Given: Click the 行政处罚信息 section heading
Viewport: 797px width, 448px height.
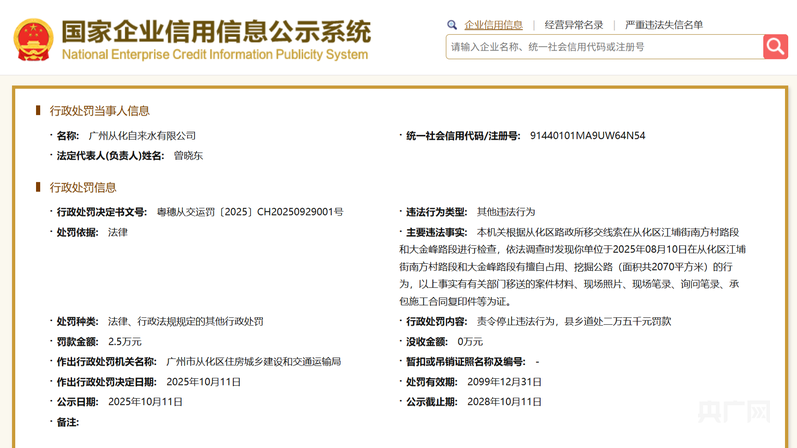Looking at the screenshot, I should click(83, 187).
